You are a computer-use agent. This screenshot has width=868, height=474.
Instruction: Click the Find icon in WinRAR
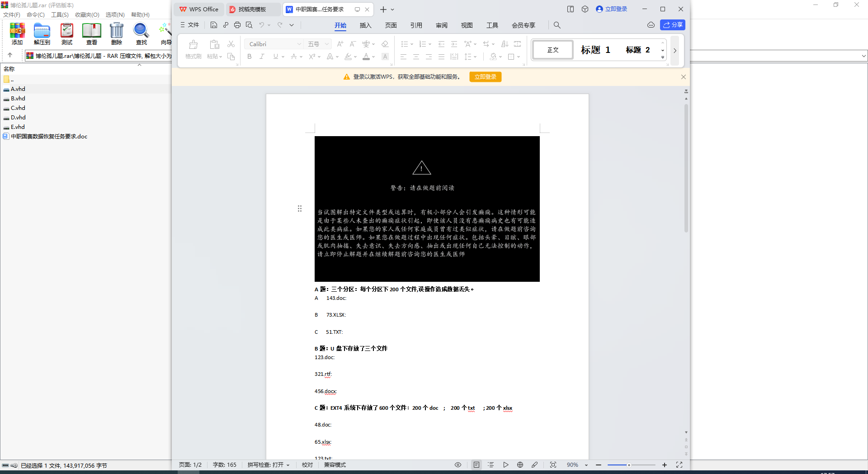[x=142, y=34]
